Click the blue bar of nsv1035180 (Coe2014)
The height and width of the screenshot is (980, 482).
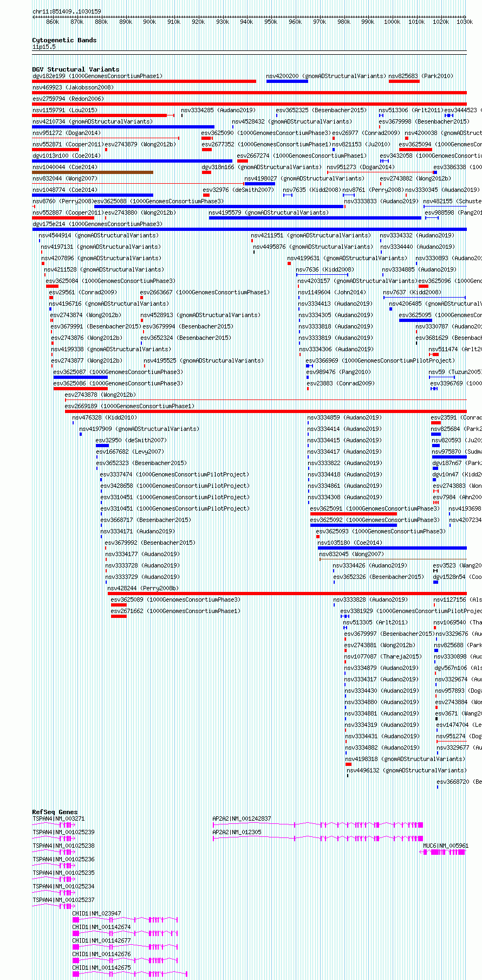pyautogui.click(x=392, y=548)
